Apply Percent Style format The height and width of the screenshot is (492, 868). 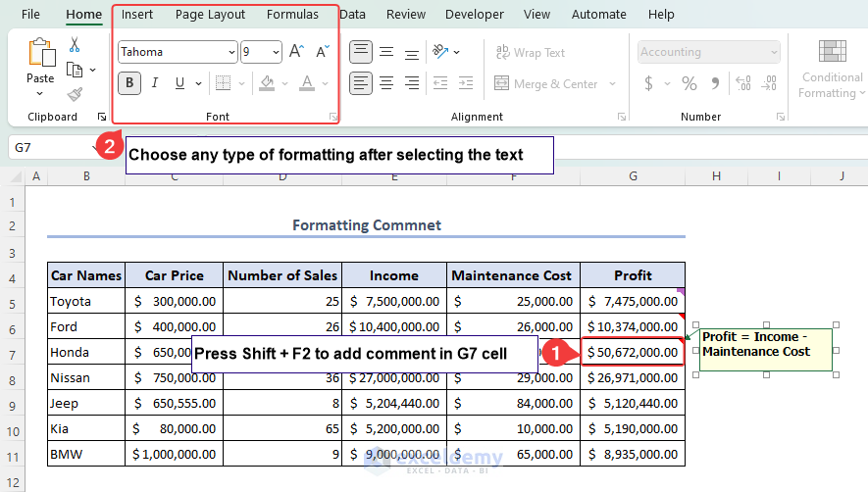coord(689,83)
